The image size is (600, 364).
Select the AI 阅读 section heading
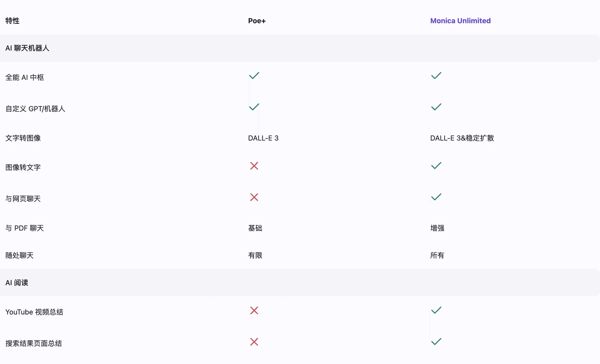pos(17,283)
